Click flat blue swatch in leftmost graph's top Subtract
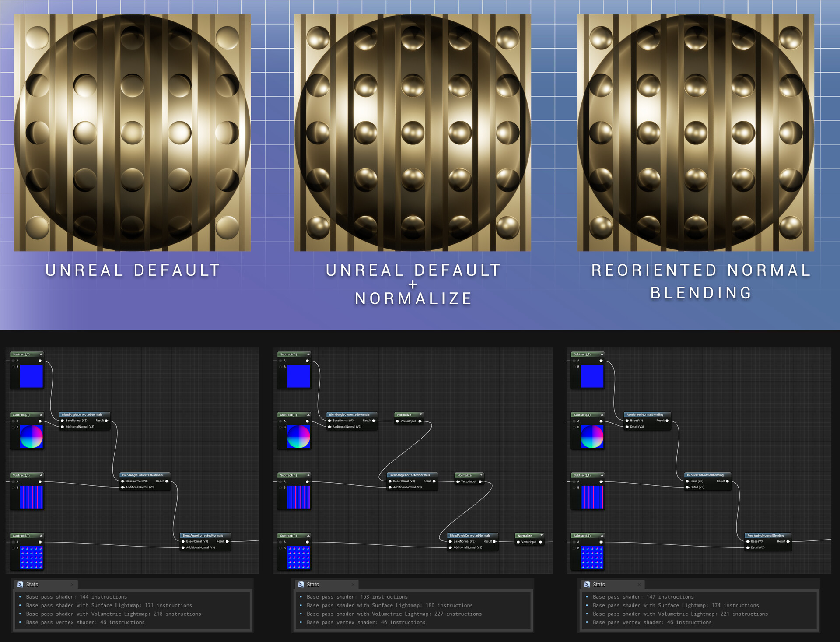The image size is (840, 642). 31,376
